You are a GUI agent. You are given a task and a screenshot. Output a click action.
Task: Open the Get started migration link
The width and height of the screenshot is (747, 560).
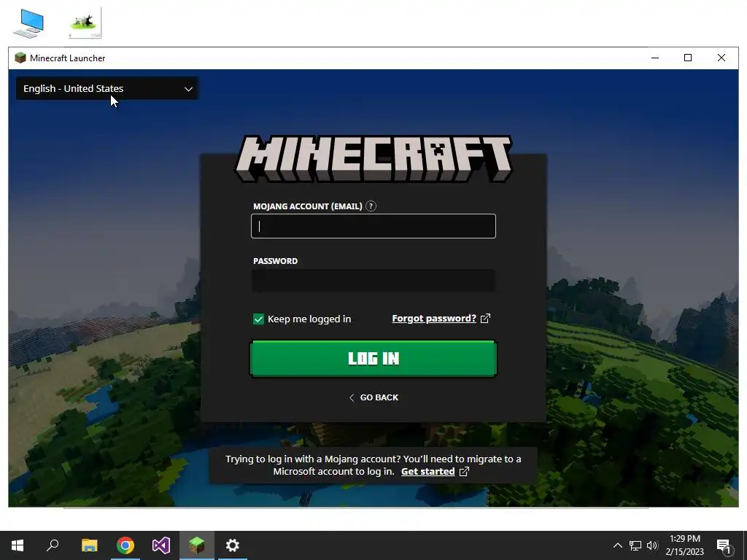pyautogui.click(x=427, y=472)
